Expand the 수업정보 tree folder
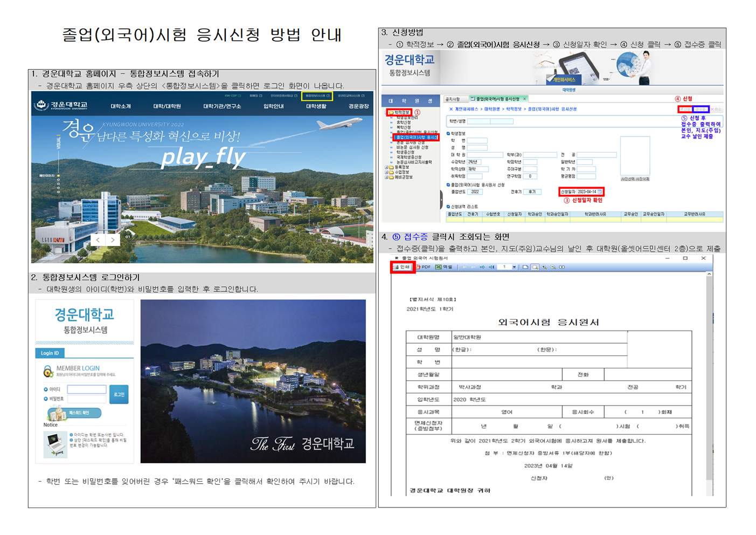Image resolution: width=756 pixels, height=535 pixels. 386,172
